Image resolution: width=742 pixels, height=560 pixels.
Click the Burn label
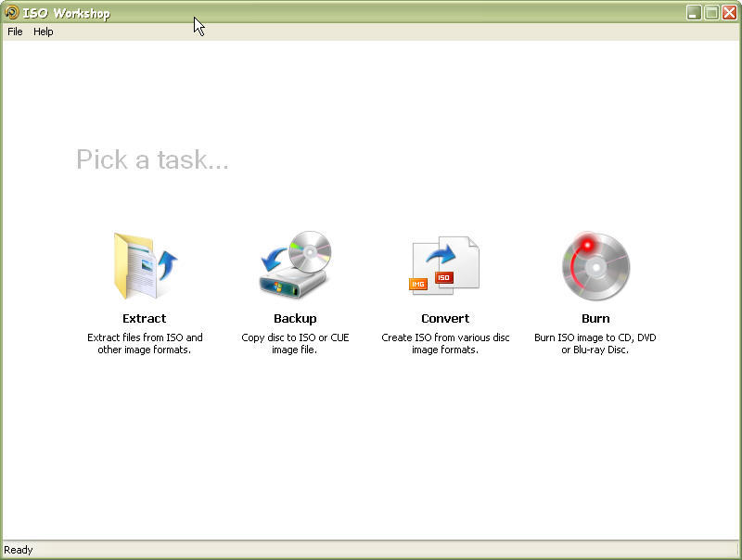tap(595, 317)
